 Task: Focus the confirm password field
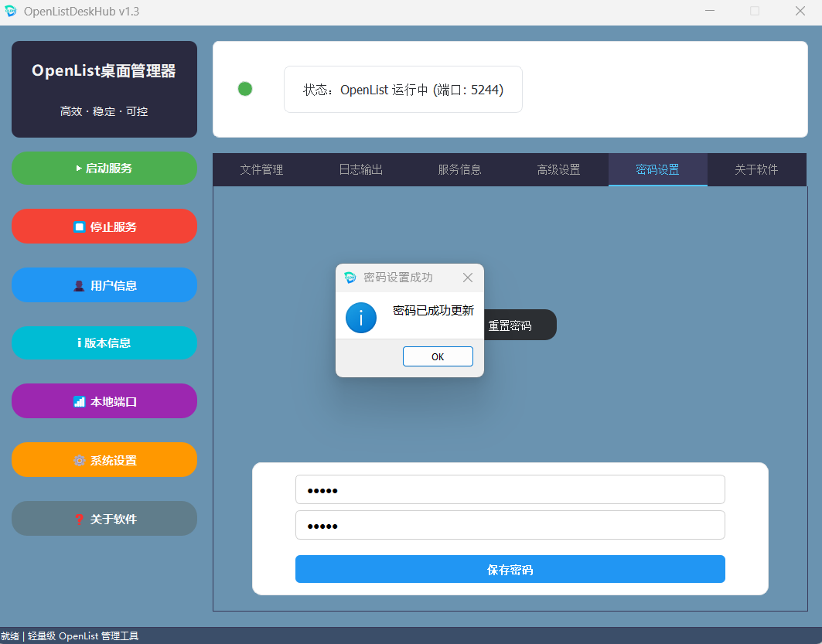(510, 525)
